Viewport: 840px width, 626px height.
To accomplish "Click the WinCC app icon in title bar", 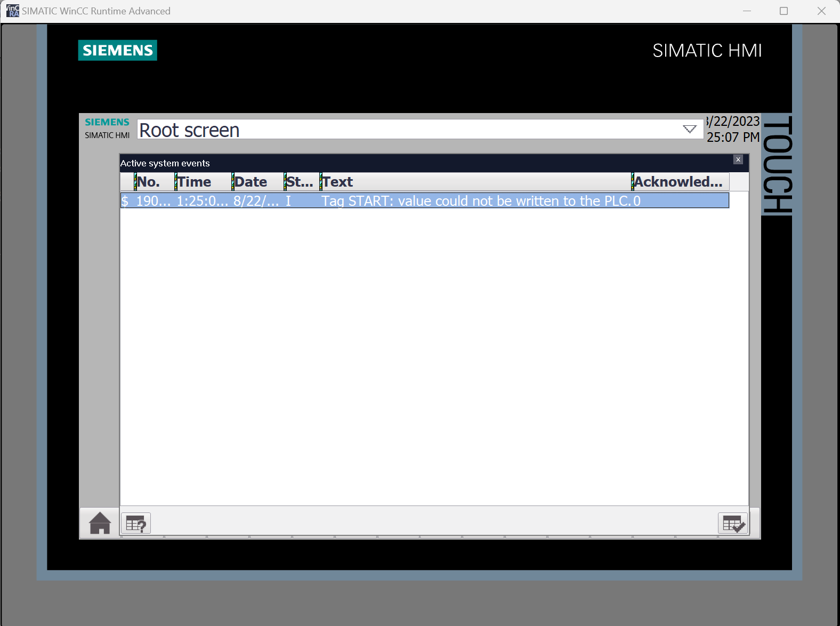I will [12, 11].
